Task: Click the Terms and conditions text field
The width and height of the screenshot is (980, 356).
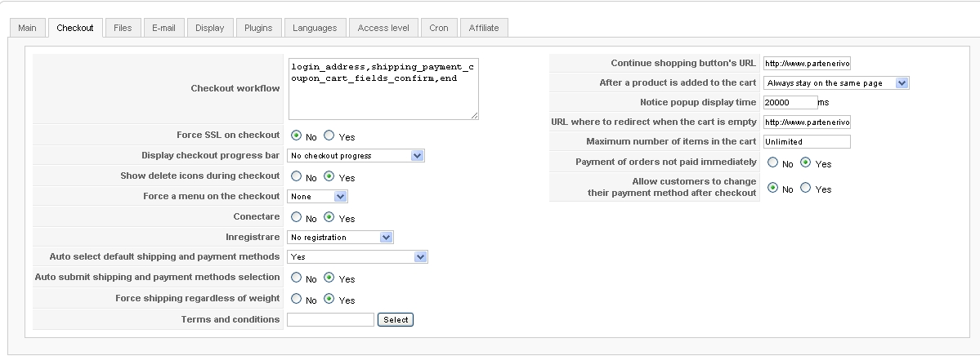Action: [330, 320]
